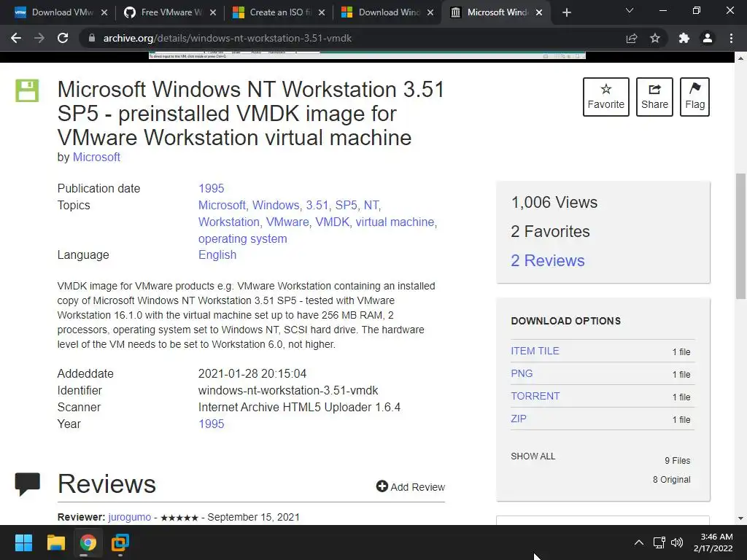The image size is (747, 560).
Task: Click the scrollbar up arrow
Action: tap(740, 58)
